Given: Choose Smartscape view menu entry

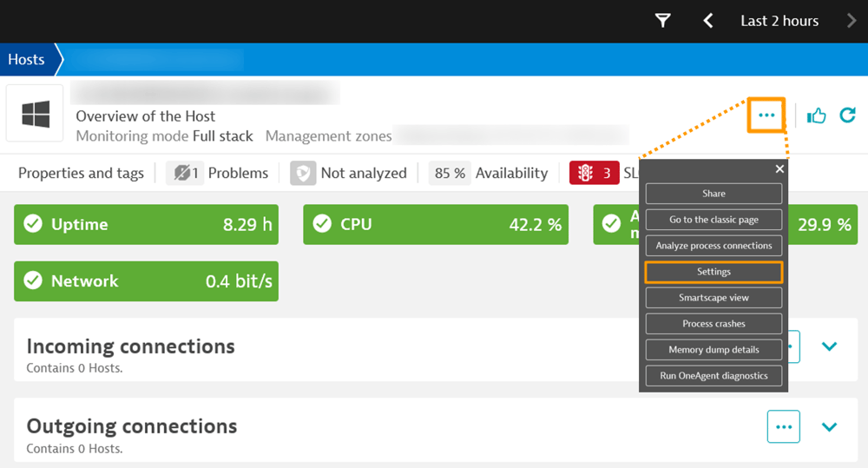Looking at the screenshot, I should point(713,298).
